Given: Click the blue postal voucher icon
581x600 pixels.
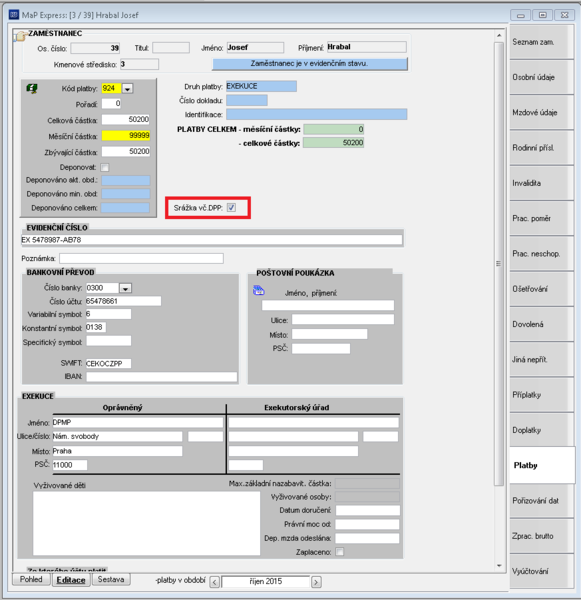Looking at the screenshot, I should click(x=259, y=290).
